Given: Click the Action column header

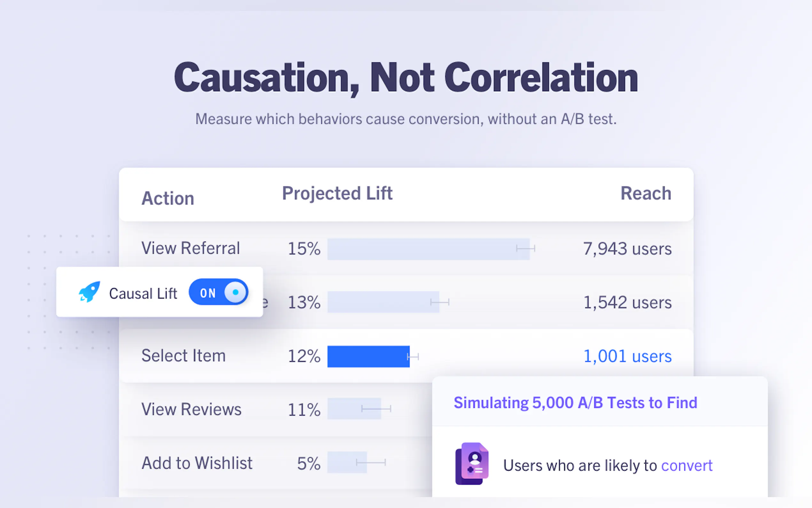Looking at the screenshot, I should pyautogui.click(x=168, y=198).
